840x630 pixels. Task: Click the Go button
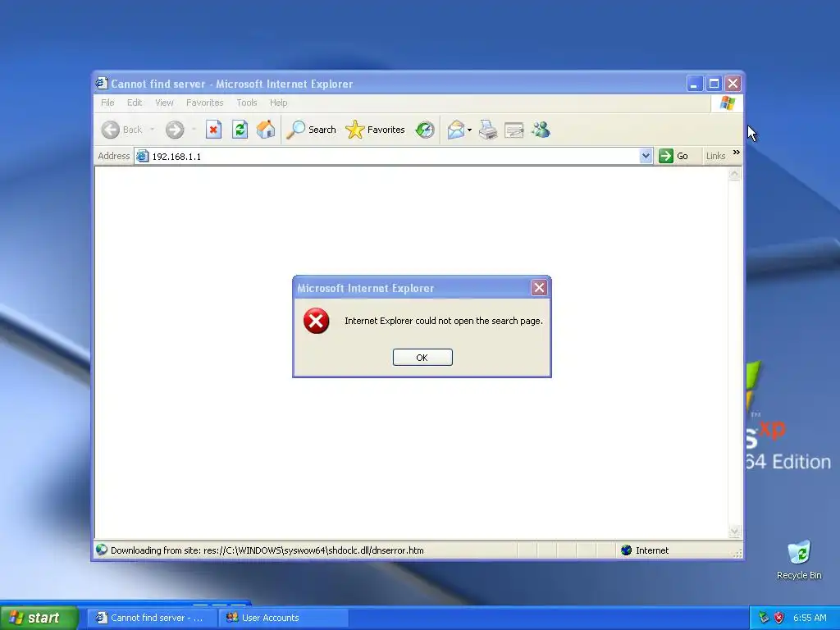[x=674, y=156]
